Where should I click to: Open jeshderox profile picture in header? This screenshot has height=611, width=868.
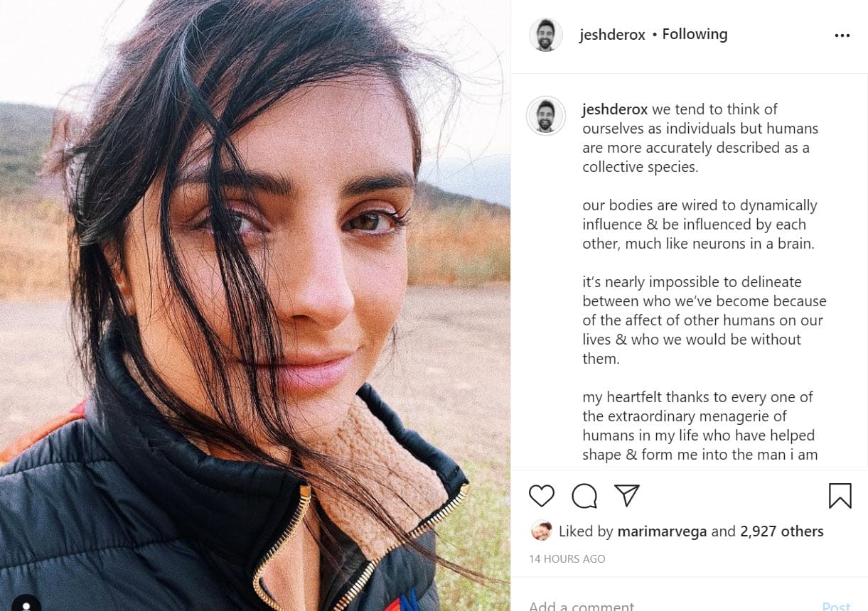pos(546,36)
